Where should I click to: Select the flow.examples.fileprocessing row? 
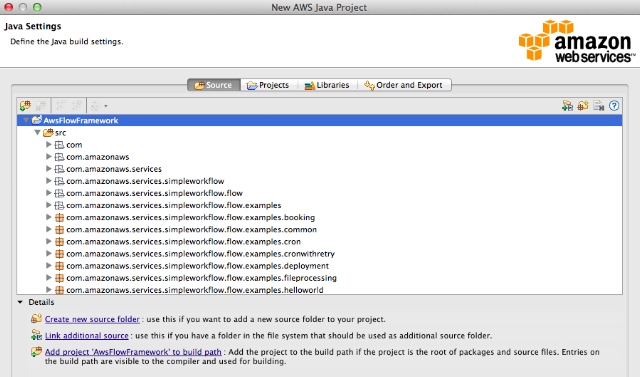click(x=320, y=278)
